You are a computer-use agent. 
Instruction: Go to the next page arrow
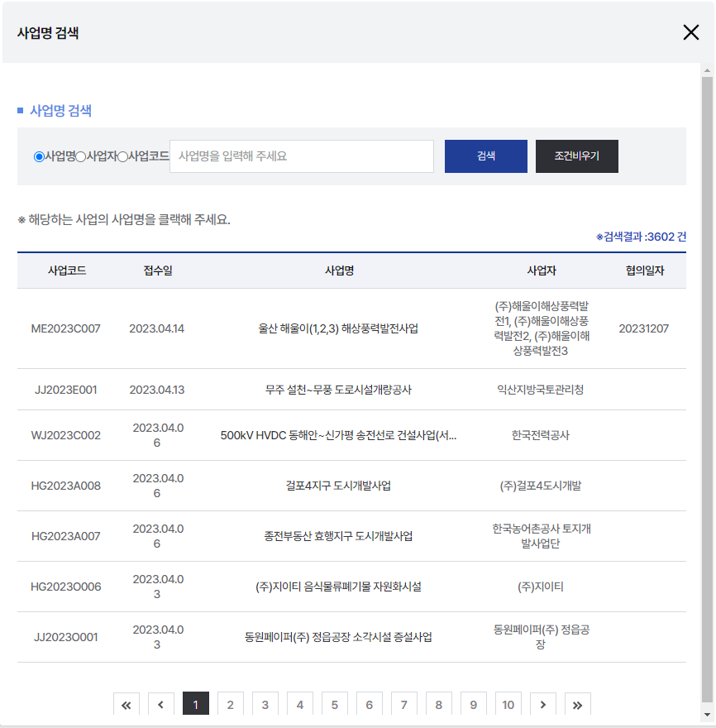(x=542, y=705)
